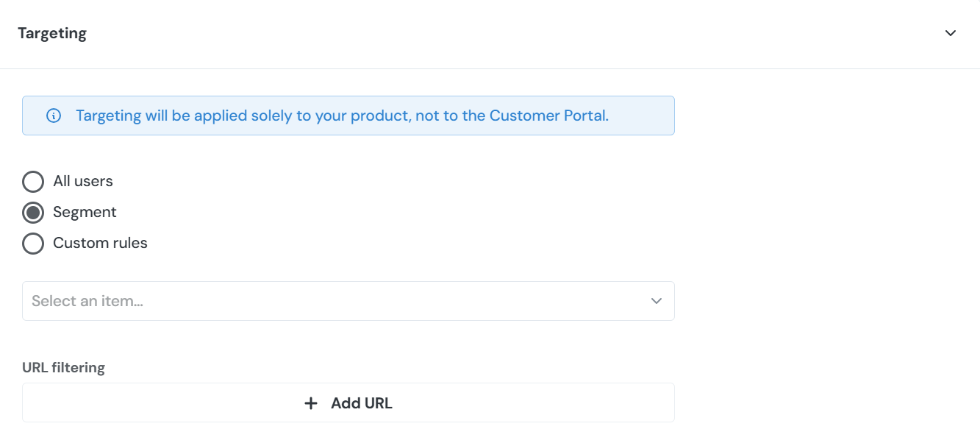Click the "URL filtering" heading
Screen dimensions: 980x429
point(63,367)
